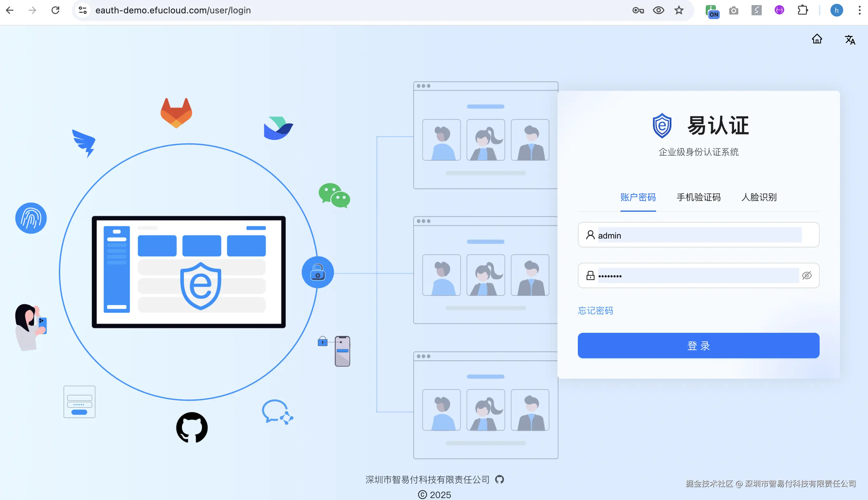868x500 pixels.
Task: Switch to the 手机验证码 tab
Action: coord(698,197)
